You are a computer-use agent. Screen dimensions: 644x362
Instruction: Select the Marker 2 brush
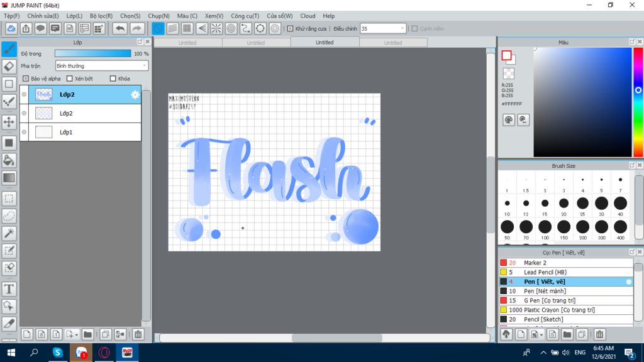click(x=566, y=263)
